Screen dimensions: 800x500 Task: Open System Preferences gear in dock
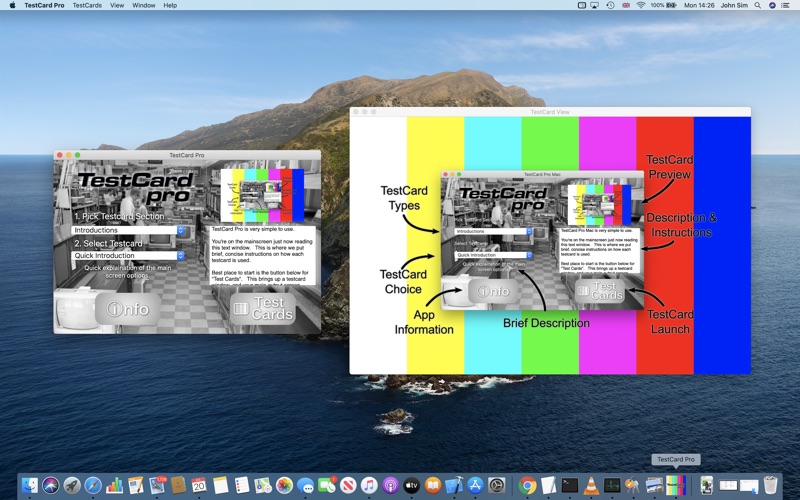point(497,485)
